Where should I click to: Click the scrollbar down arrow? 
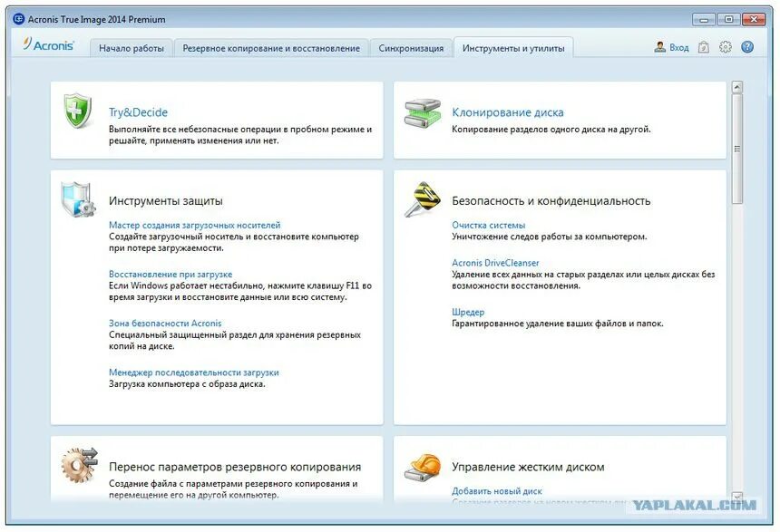(x=737, y=497)
